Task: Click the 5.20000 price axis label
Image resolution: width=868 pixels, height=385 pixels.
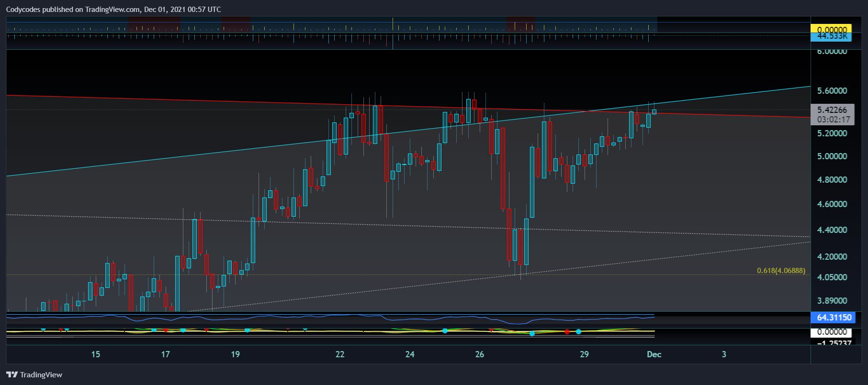Action: 832,133
